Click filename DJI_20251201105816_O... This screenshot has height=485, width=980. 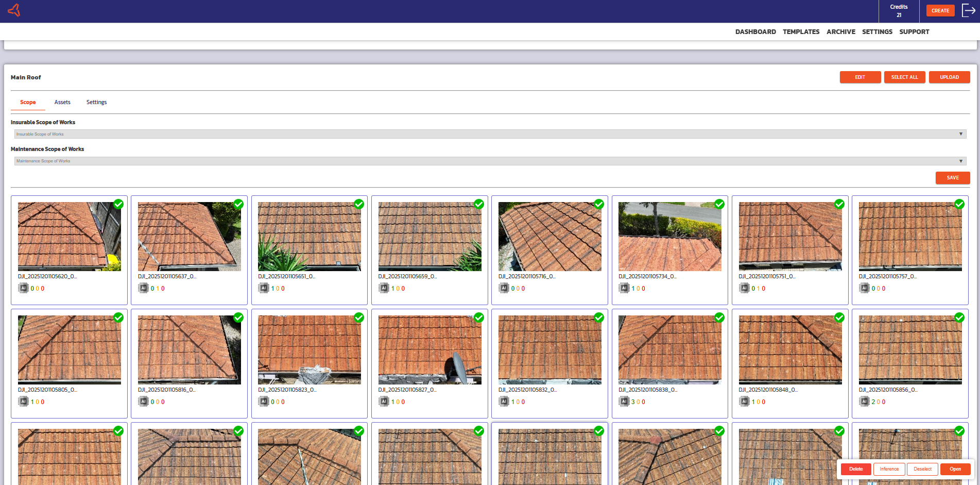click(167, 390)
